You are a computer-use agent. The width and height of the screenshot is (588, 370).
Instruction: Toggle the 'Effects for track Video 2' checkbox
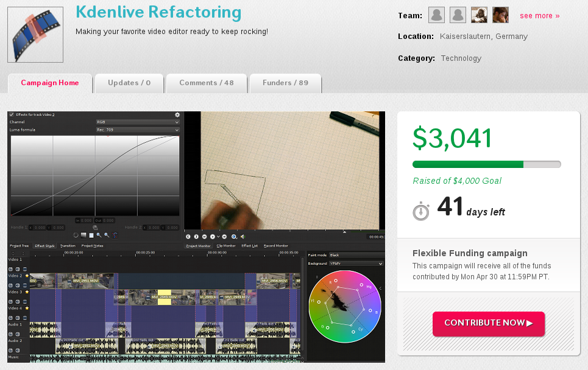coord(12,114)
